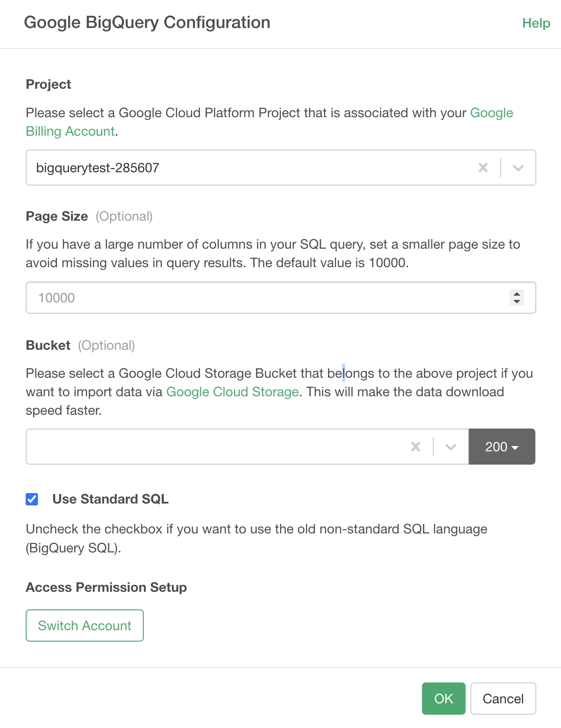561x728 pixels.
Task: Open the 200 dropdown button
Action: click(x=502, y=447)
